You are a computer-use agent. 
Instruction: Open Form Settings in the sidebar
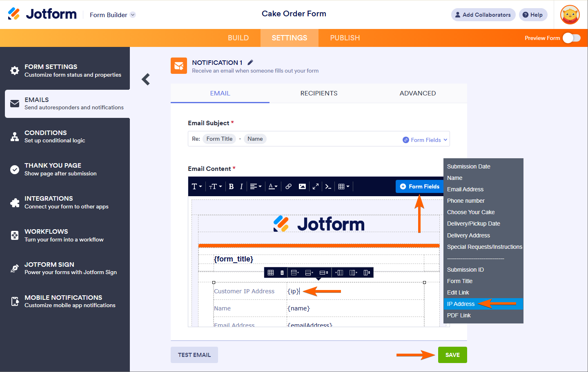click(x=65, y=70)
